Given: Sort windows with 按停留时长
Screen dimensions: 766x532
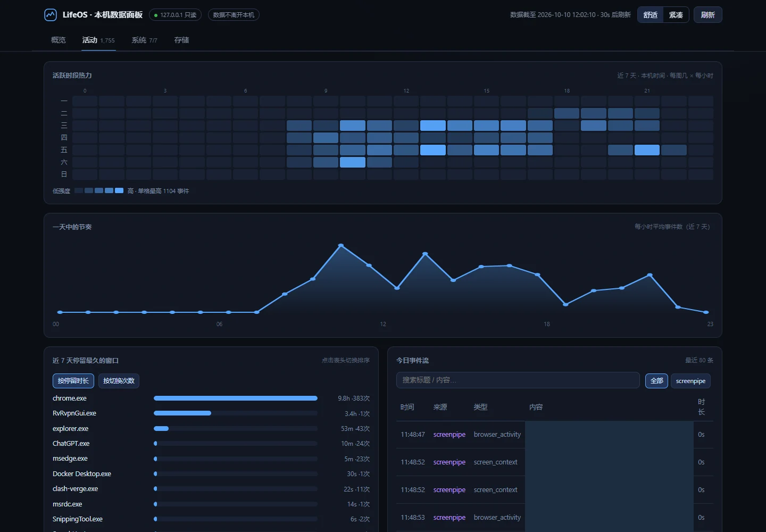Looking at the screenshot, I should coord(73,381).
